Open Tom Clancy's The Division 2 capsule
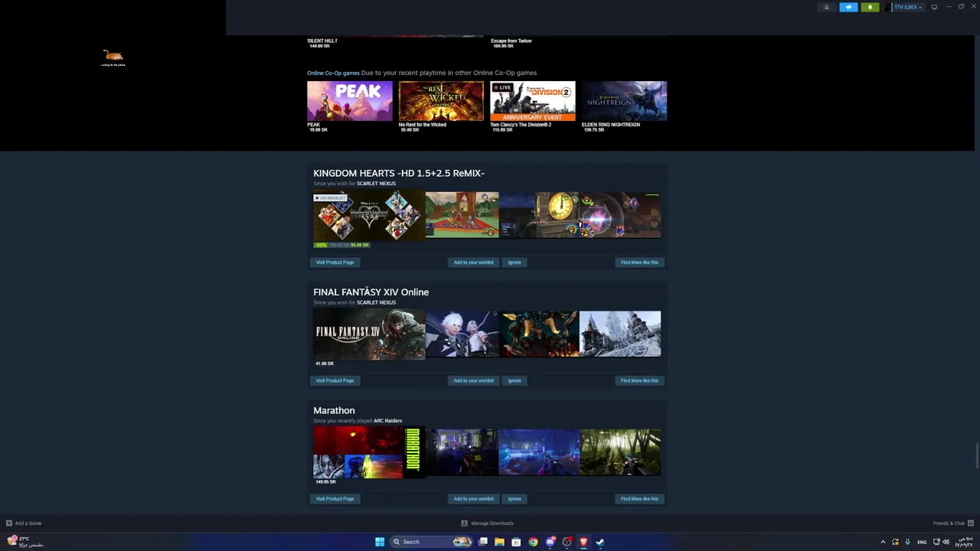980x551 pixels. [532, 101]
